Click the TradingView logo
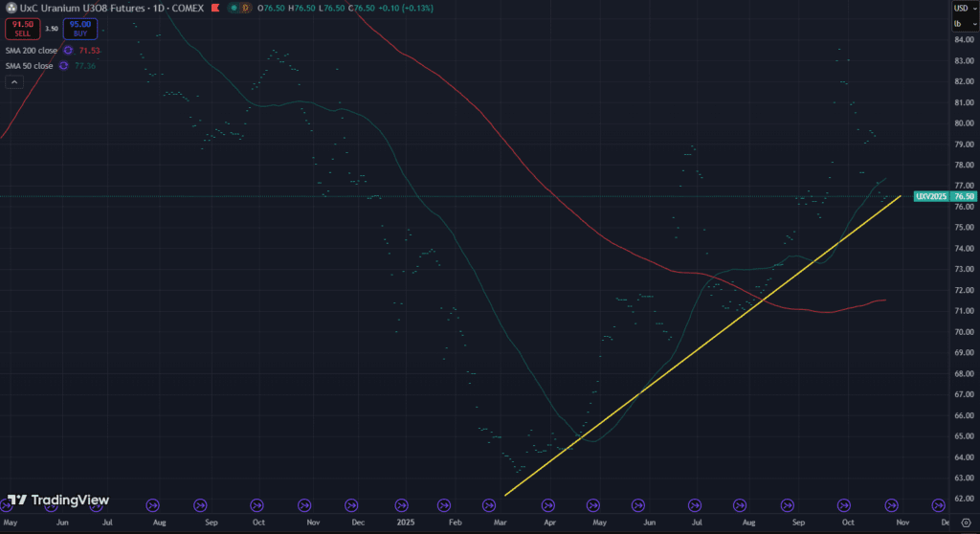980x534 pixels. click(x=57, y=500)
